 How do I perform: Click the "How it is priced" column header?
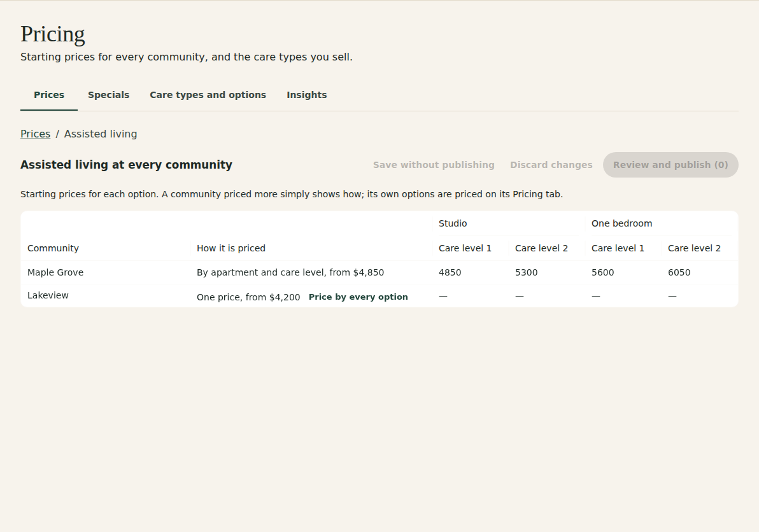[x=231, y=248]
